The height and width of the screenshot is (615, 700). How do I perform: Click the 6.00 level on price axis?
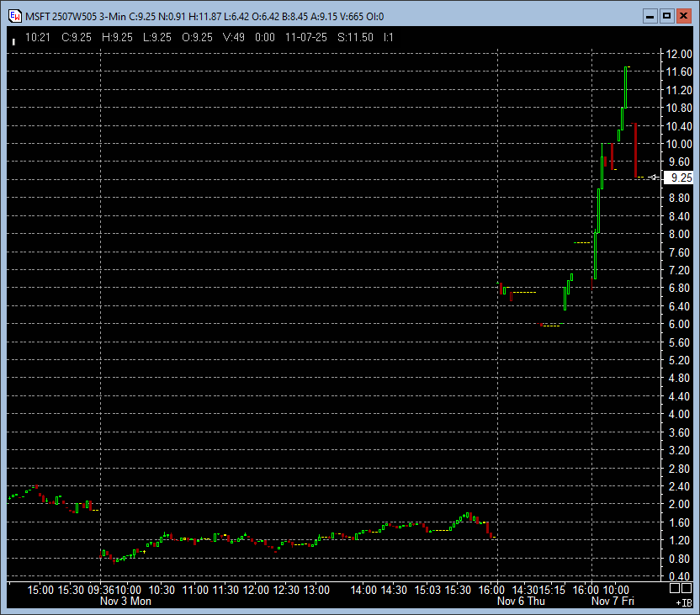tap(678, 324)
